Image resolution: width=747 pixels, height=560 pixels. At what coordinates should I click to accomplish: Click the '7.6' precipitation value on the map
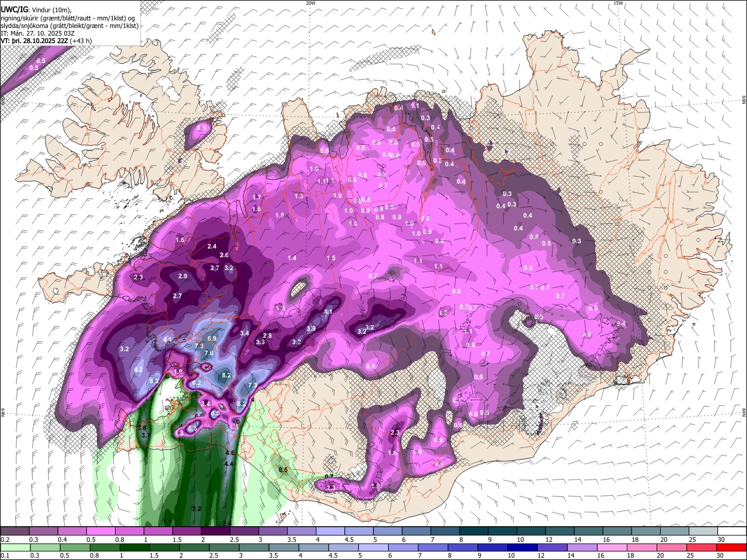tap(209, 353)
